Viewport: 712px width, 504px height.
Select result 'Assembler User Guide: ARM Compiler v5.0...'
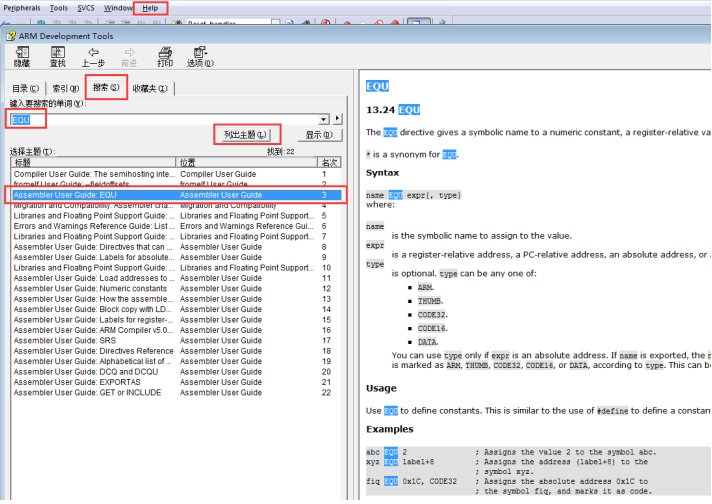176,330
